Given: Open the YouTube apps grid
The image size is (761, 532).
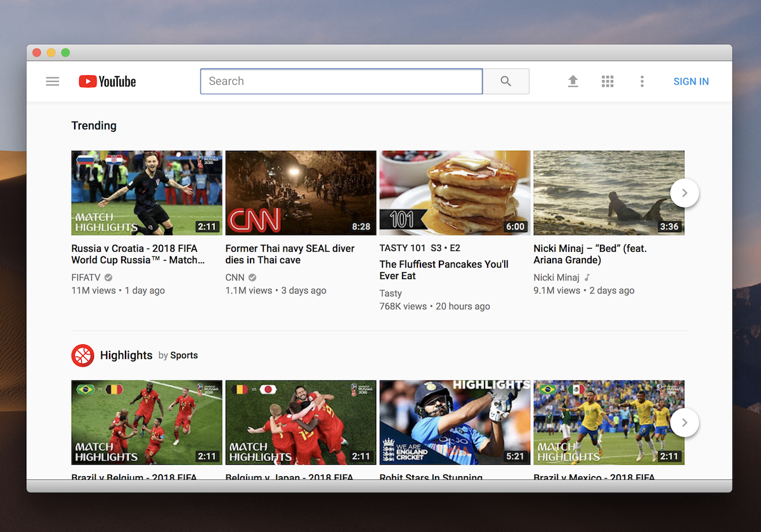Looking at the screenshot, I should click(608, 81).
